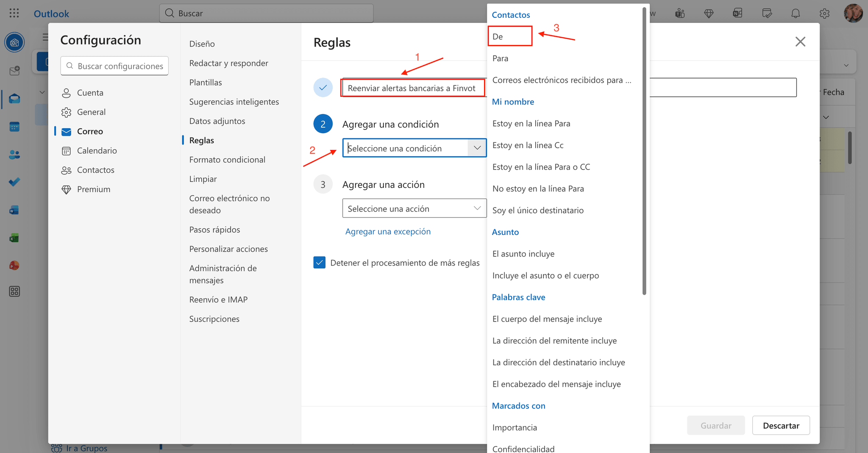The width and height of the screenshot is (868, 453).
Task: Open OneNote feed icon in the header
Action: (737, 14)
